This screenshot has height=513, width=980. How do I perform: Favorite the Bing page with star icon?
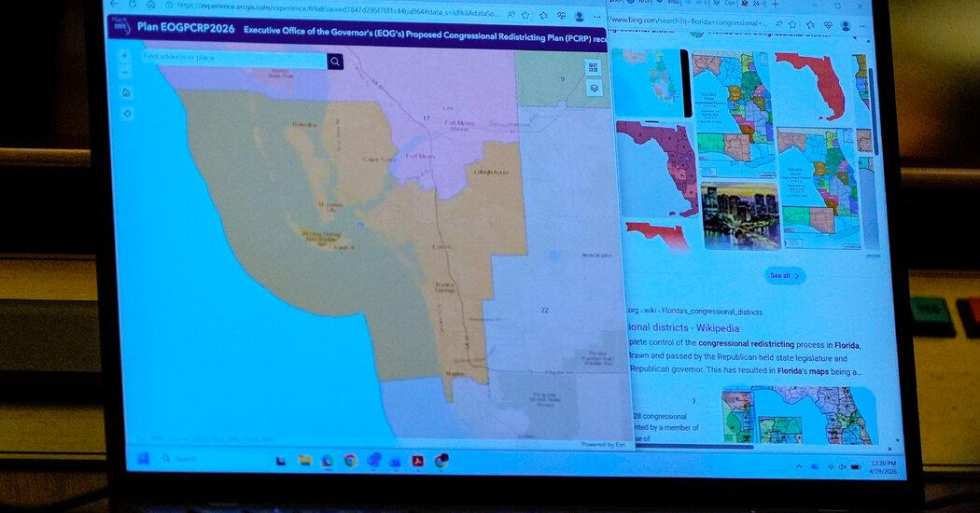(x=792, y=23)
